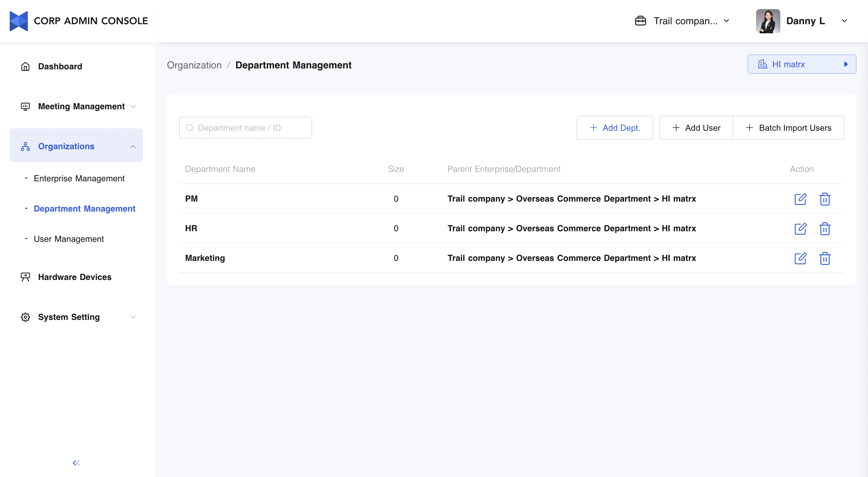The height and width of the screenshot is (477, 868).
Task: Click the Batch Import Users button
Action: [x=788, y=128]
